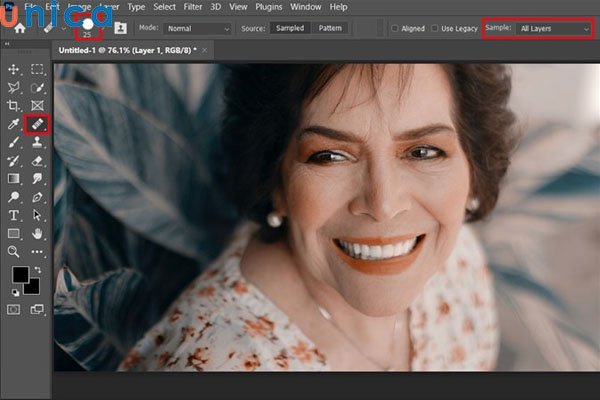Choose the Crop tool

(x=14, y=105)
